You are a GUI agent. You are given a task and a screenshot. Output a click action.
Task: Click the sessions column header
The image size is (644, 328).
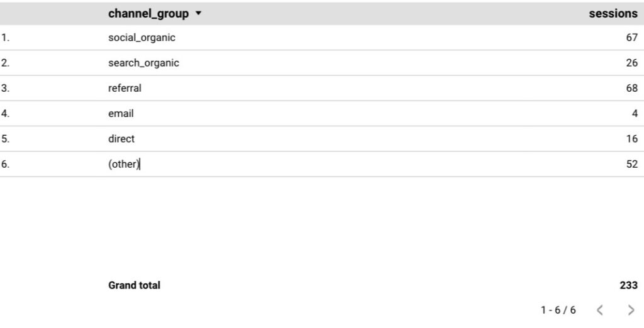point(613,14)
